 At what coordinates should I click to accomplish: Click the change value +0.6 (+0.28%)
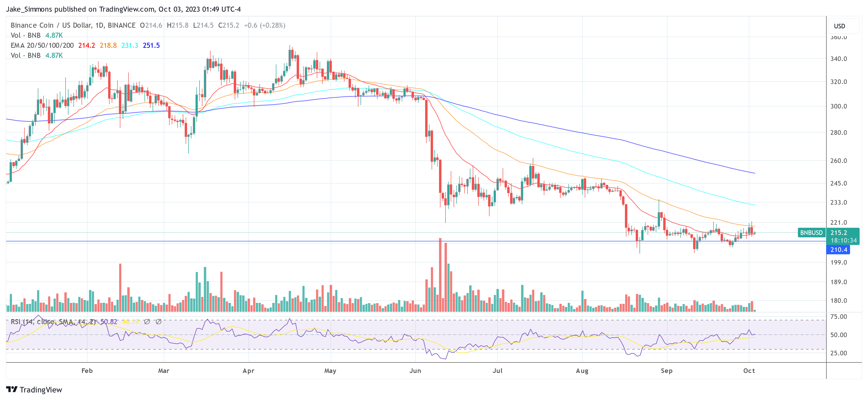[265, 25]
